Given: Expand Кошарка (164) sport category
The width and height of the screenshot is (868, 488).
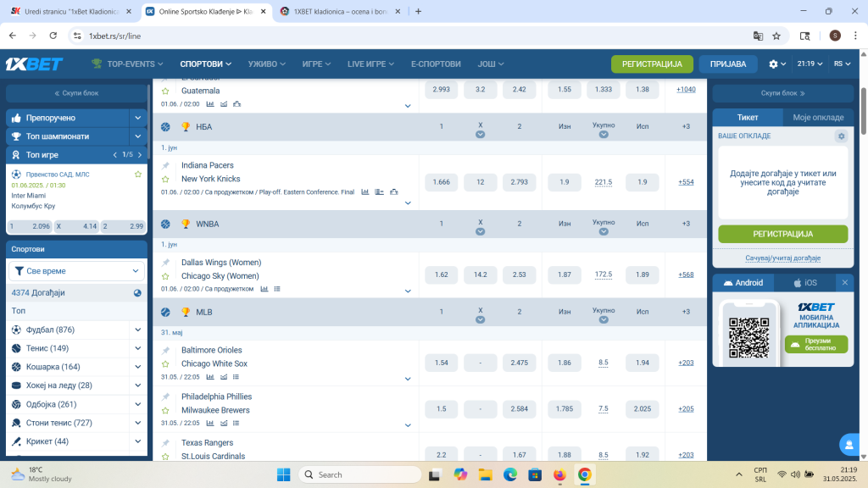Looking at the screenshot, I should pyautogui.click(x=138, y=367).
